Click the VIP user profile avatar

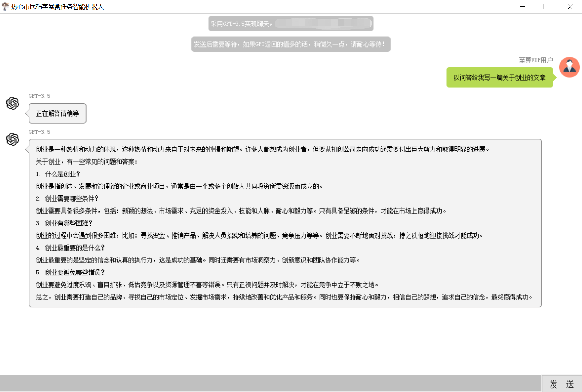569,67
